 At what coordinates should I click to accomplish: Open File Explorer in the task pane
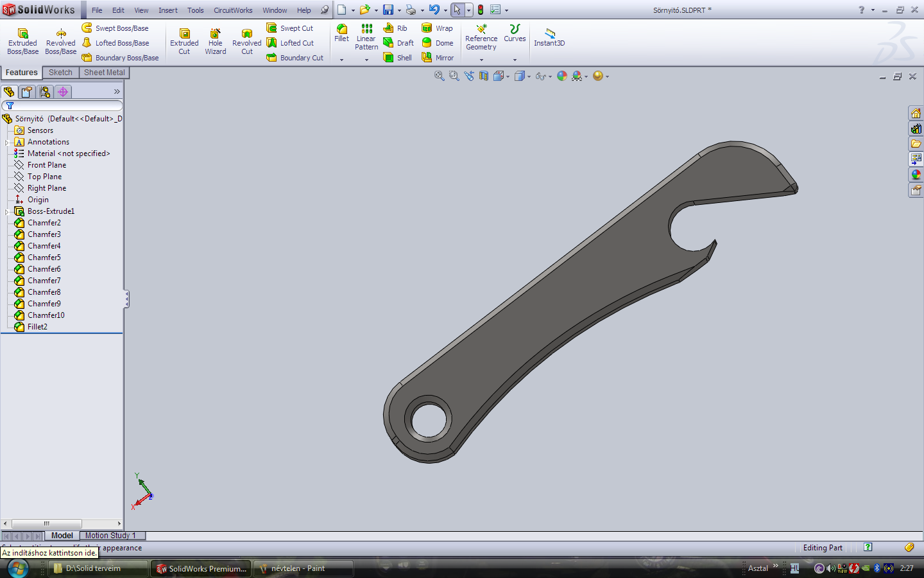[916, 144]
